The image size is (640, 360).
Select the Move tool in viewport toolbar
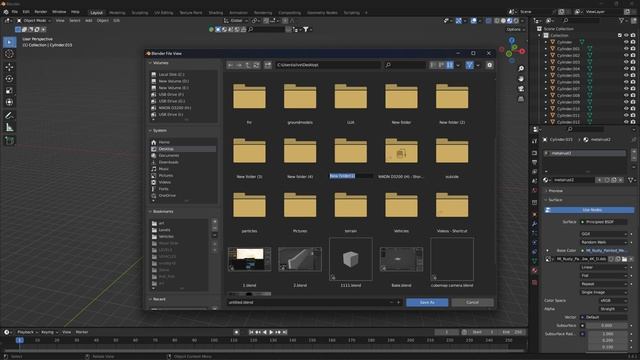[x=9, y=67]
